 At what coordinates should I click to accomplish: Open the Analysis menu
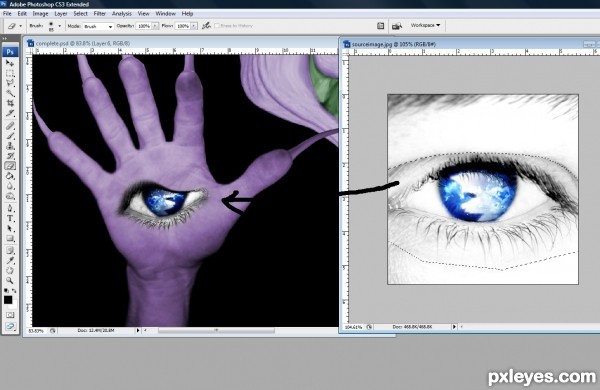tap(121, 13)
